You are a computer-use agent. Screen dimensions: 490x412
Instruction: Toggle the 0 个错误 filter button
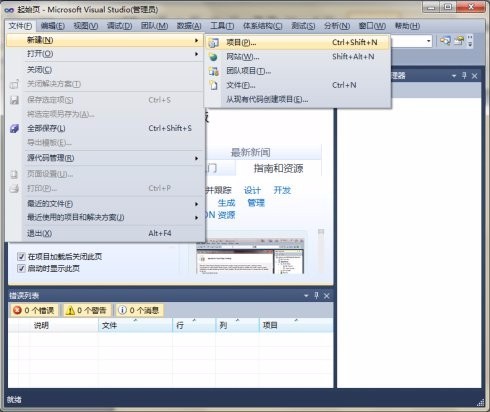34,310
